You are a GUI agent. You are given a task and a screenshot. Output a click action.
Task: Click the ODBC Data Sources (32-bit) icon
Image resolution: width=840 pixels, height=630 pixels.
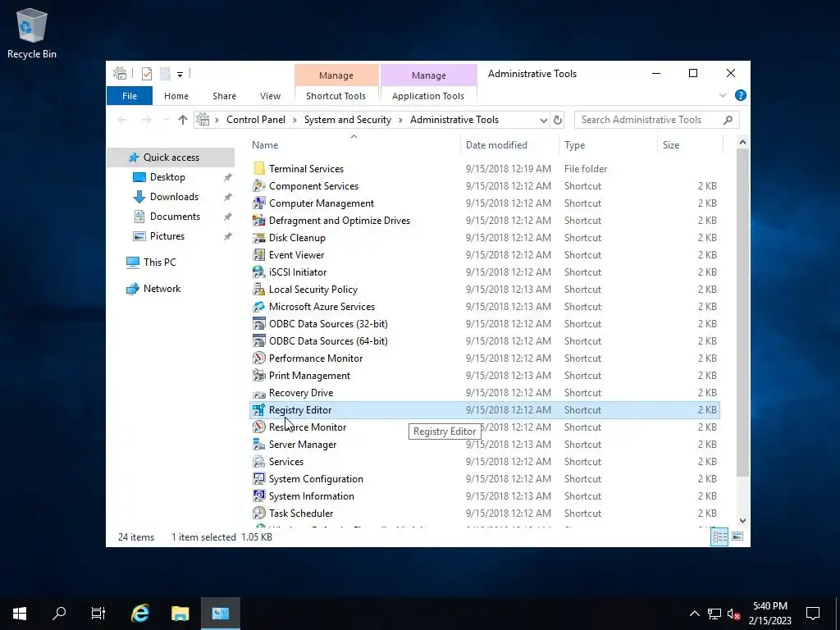pyautogui.click(x=258, y=323)
